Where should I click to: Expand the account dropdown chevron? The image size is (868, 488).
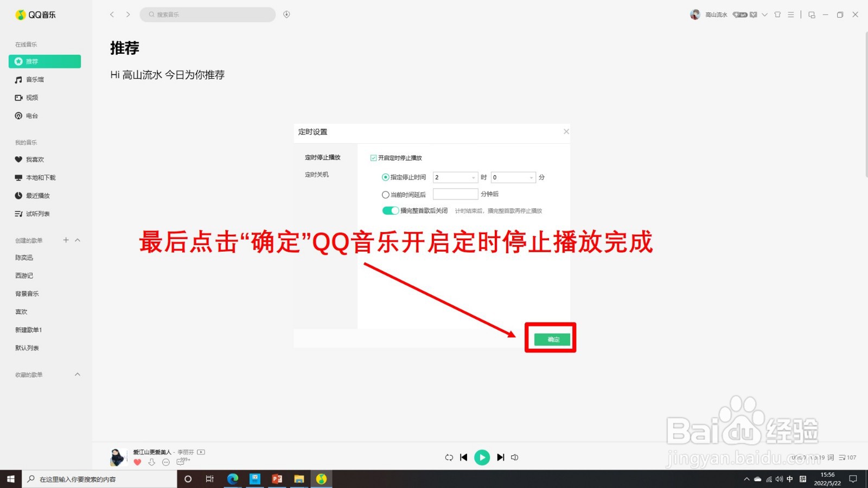click(x=764, y=15)
